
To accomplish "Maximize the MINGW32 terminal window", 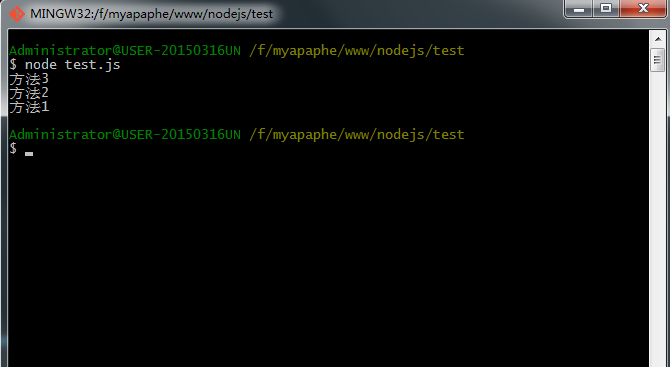I will coord(606,9).
